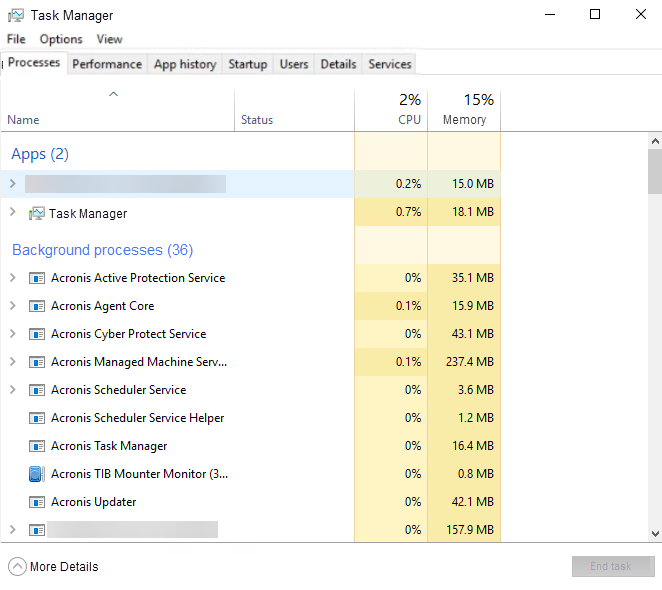Click the 157.9 MB memory value
Screen dimensions: 662x590
[470, 530]
